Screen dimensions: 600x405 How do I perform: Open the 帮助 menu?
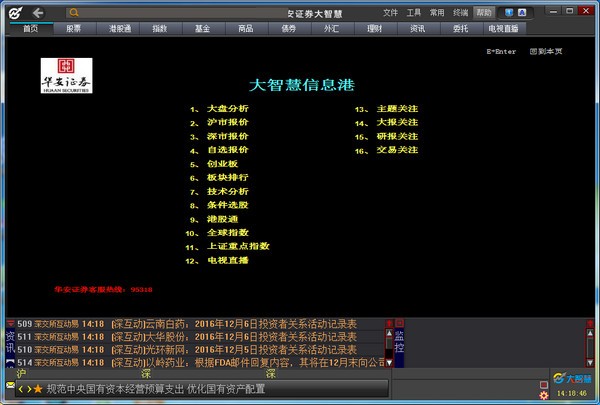[484, 13]
